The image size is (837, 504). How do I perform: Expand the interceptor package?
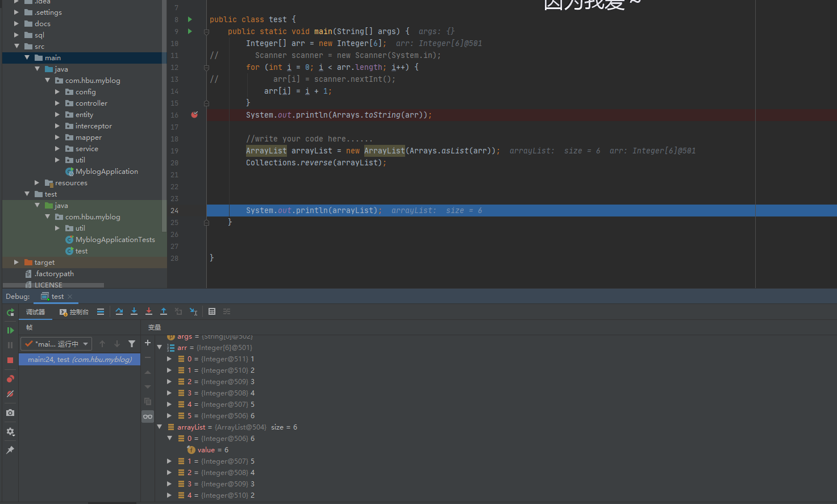click(x=57, y=126)
